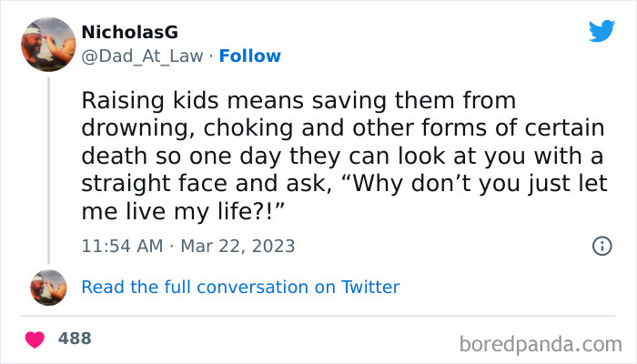The image size is (637, 364).
Task: Click the small avatar beside the conversation link
Action: 48,288
